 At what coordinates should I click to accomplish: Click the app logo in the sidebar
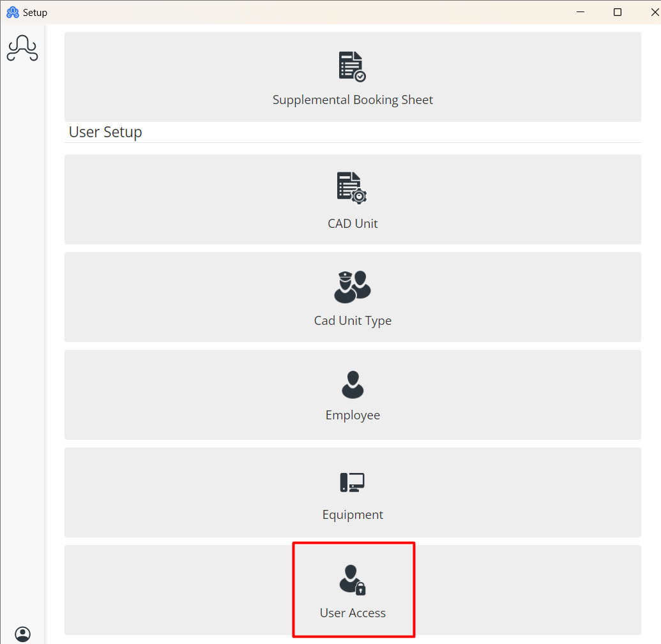tap(22, 48)
